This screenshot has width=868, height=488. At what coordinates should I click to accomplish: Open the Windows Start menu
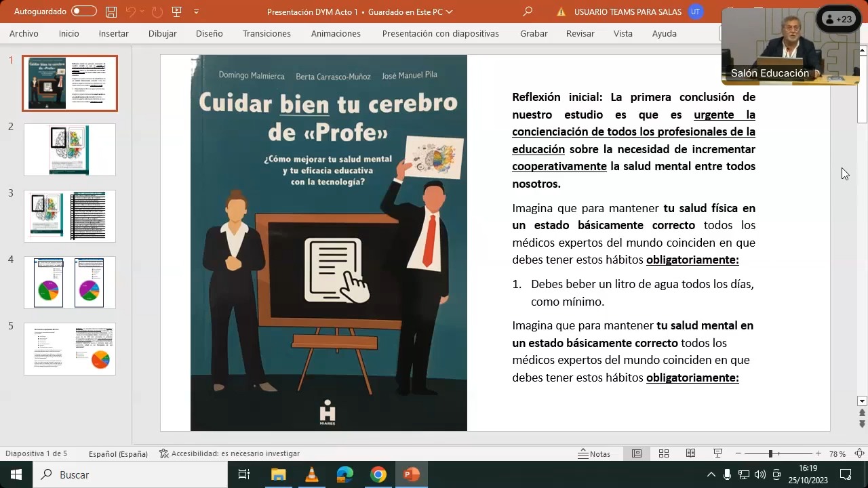[x=16, y=474]
